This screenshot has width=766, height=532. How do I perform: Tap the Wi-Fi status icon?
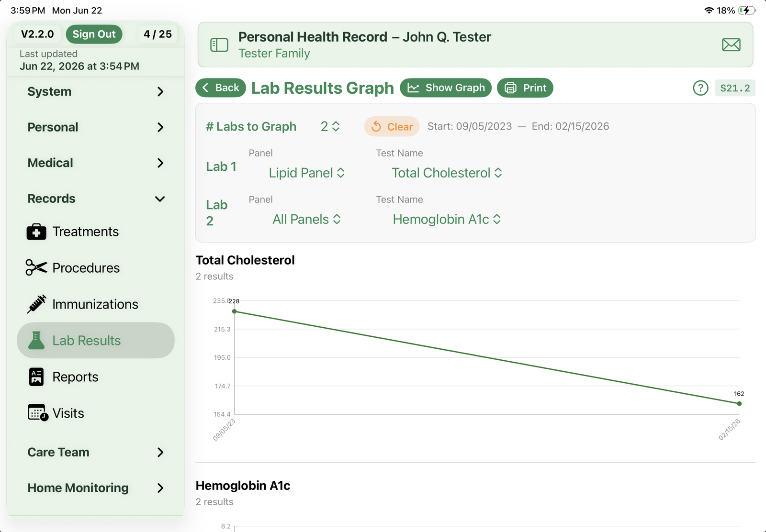[x=709, y=11]
